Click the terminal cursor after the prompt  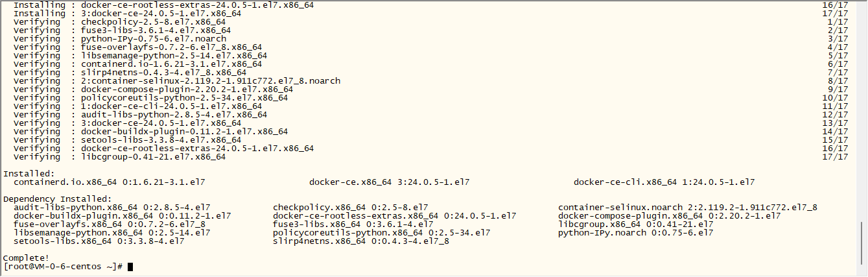tap(130, 267)
